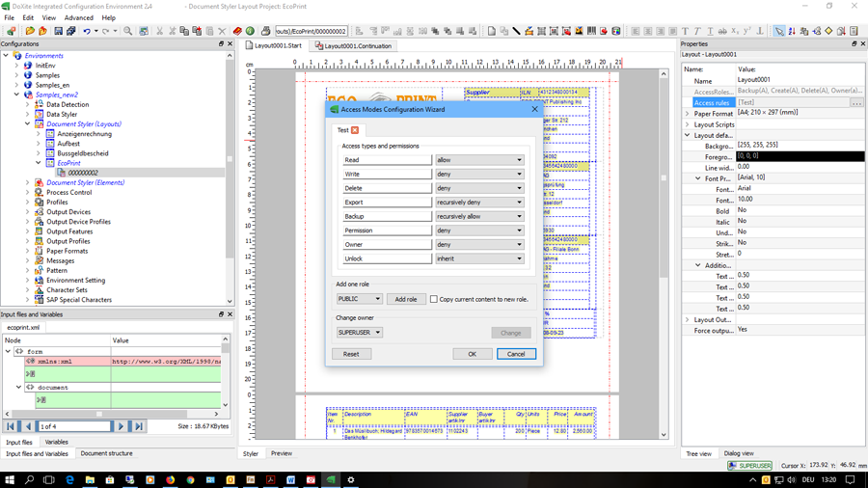The image size is (868, 488).
Task: Select the 000000002 tree item
Action: [83, 173]
